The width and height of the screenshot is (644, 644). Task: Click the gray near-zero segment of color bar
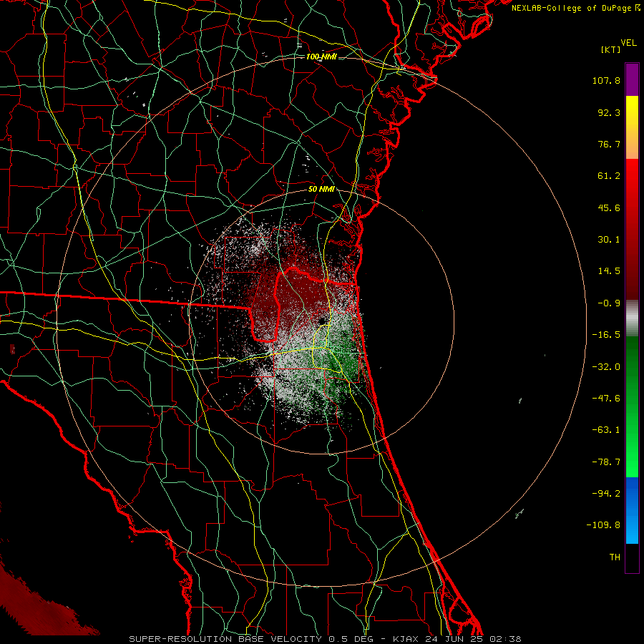click(632, 318)
